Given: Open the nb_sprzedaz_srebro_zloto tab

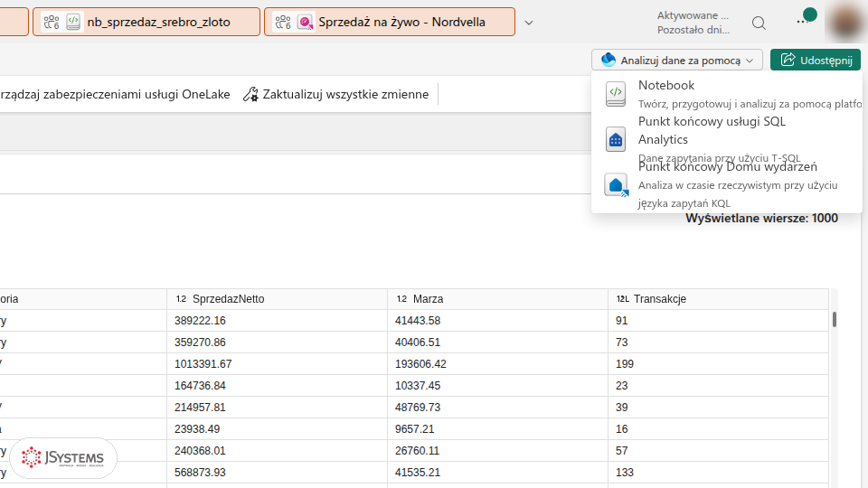Looking at the screenshot, I should click(146, 22).
